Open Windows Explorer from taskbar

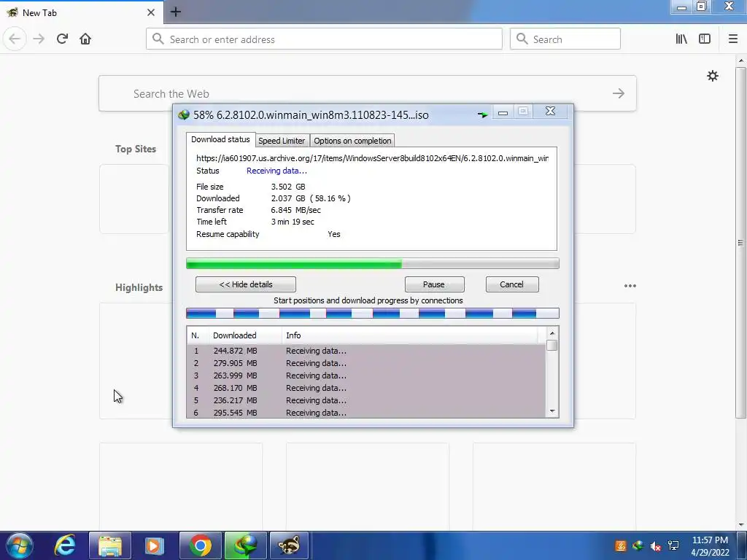click(x=110, y=545)
